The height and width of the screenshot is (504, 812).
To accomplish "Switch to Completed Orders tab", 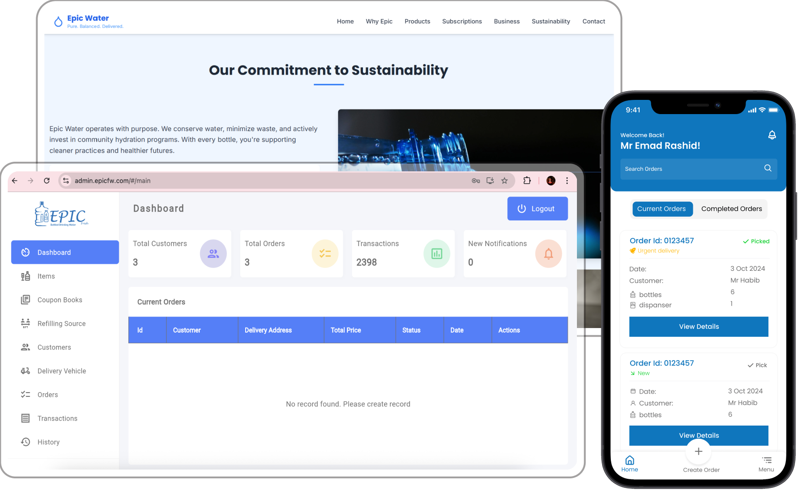I will pyautogui.click(x=731, y=209).
